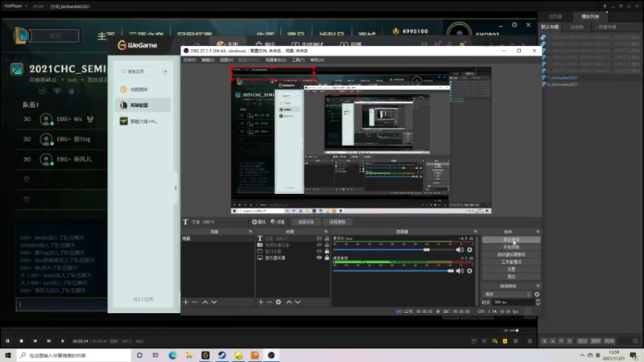Screen dimensions: 644x362
Task: Pop out the 场景 scenes dock
Action: [x=250, y=232]
